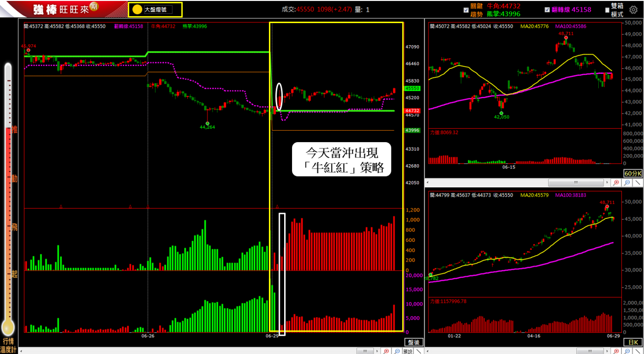The width and height of the screenshot is (644, 354).
Task: Click the 預設 reset button
Action: (408, 351)
